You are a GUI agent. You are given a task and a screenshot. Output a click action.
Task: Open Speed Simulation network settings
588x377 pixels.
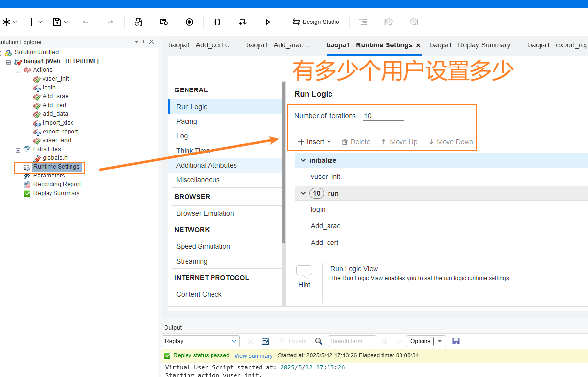[x=203, y=246]
